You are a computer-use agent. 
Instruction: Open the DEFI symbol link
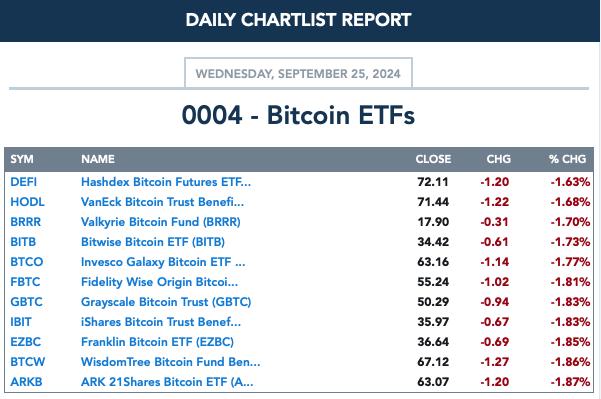pyautogui.click(x=23, y=182)
